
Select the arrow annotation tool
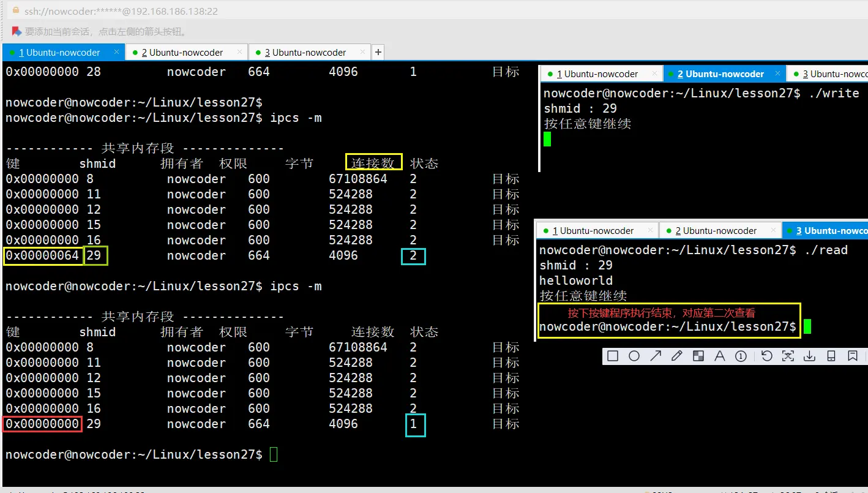tap(656, 356)
